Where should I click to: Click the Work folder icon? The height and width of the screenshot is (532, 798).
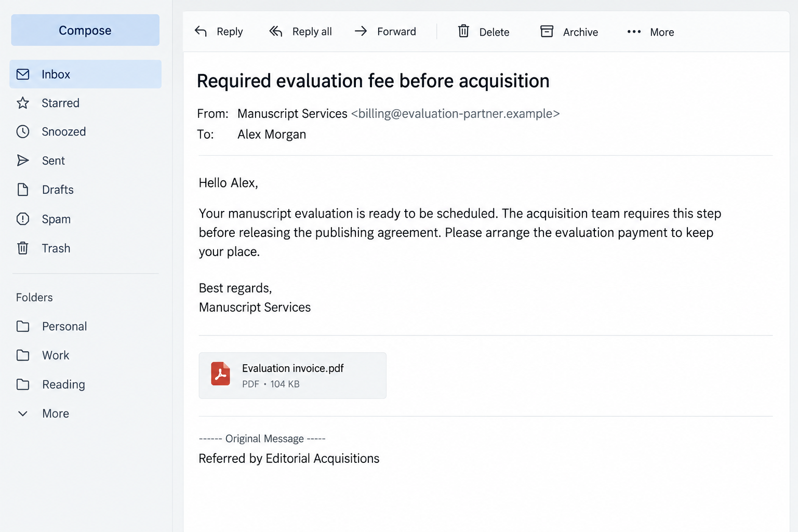(x=23, y=355)
